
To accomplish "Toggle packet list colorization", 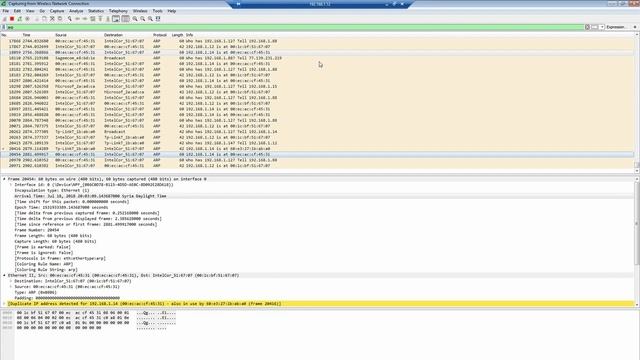I will click(125, 19).
